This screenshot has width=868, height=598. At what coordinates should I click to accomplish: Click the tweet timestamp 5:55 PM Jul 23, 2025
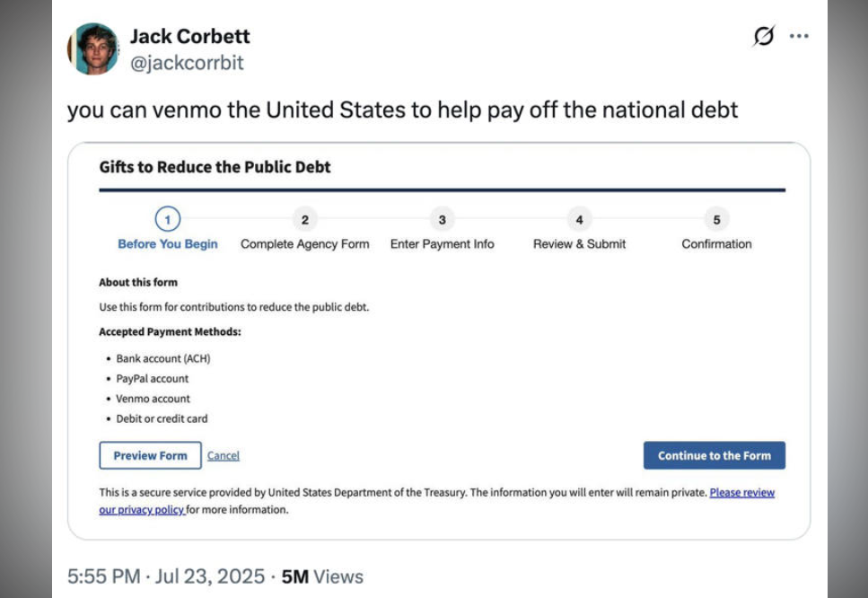click(x=166, y=576)
